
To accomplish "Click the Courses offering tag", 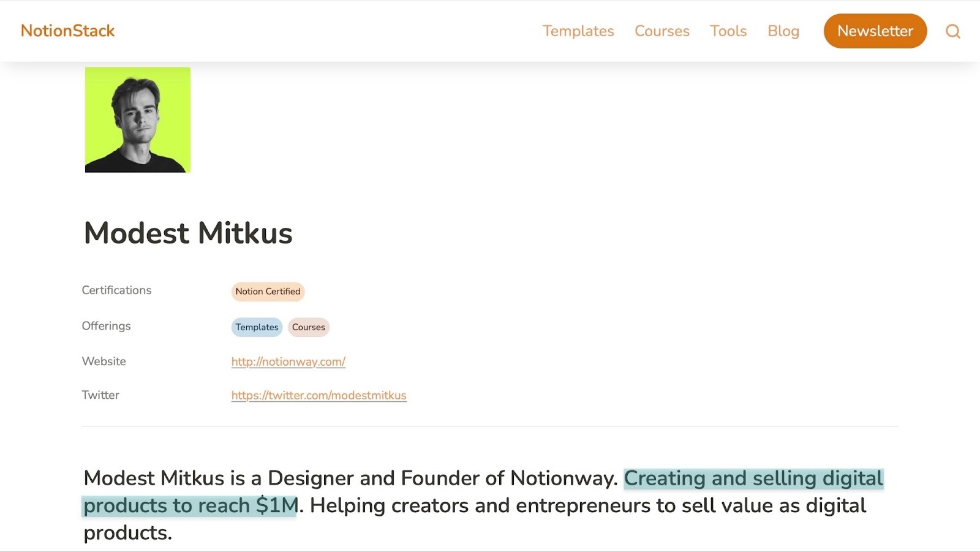I will click(308, 327).
